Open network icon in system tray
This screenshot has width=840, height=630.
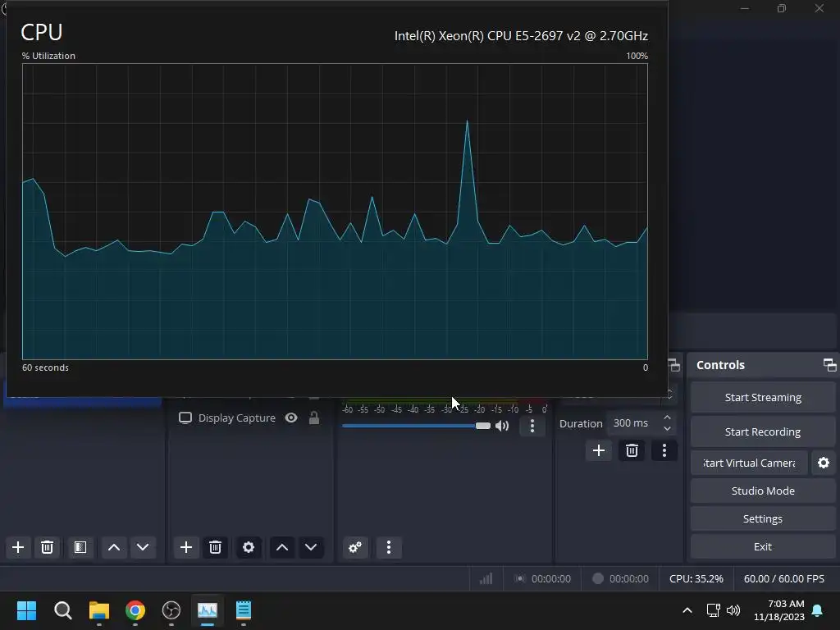click(714, 610)
